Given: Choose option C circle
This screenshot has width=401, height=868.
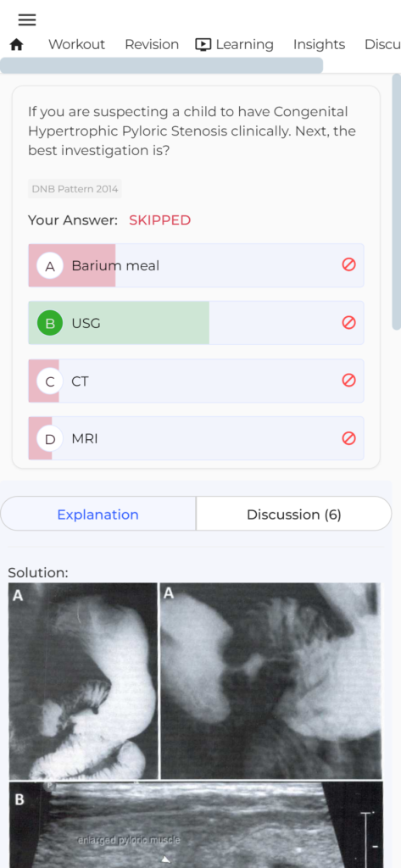Looking at the screenshot, I should 50,381.
